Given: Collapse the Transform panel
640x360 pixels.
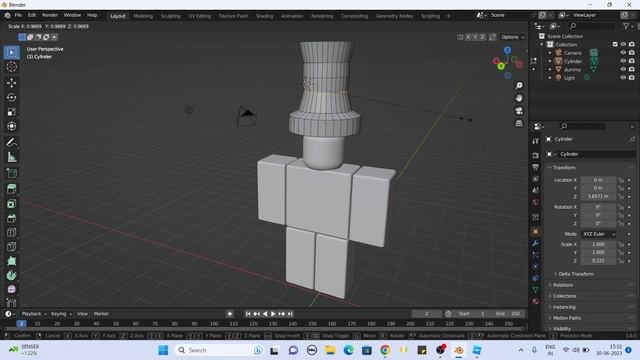Looking at the screenshot, I should (564, 167).
